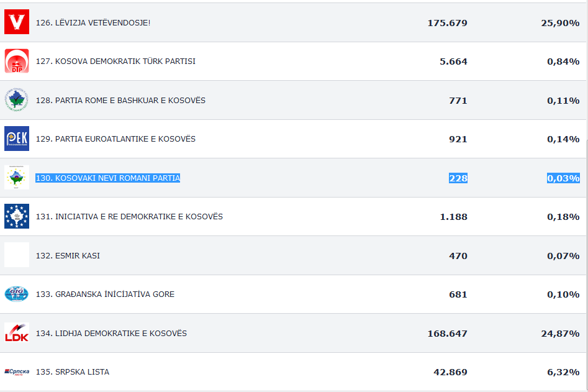Click the Kosova Demokratik Türk Partisi logo
The image size is (588, 392).
tap(17, 61)
